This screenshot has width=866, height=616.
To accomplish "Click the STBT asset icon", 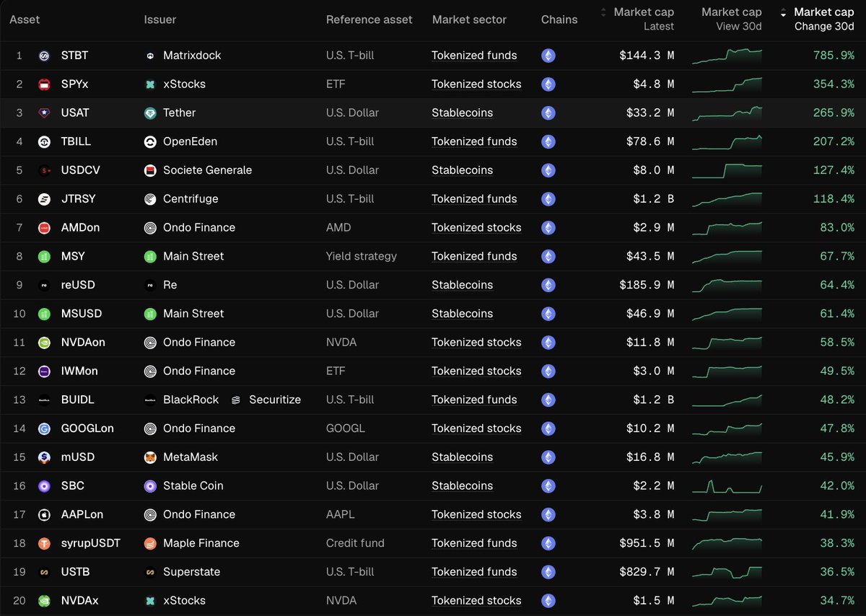I will pyautogui.click(x=44, y=56).
